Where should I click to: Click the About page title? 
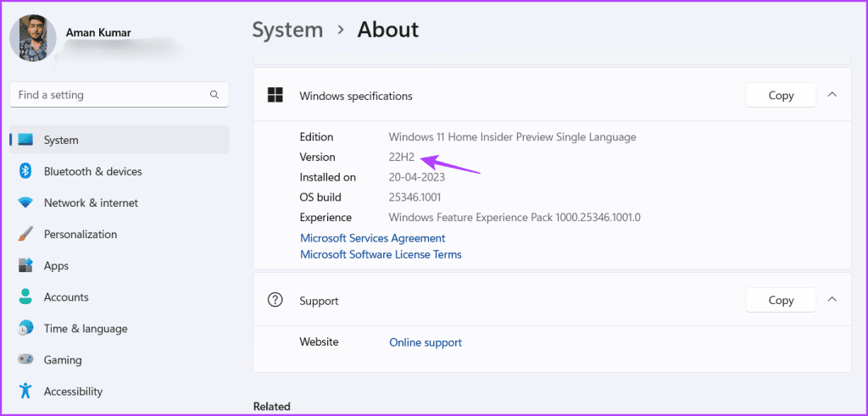[x=388, y=30]
